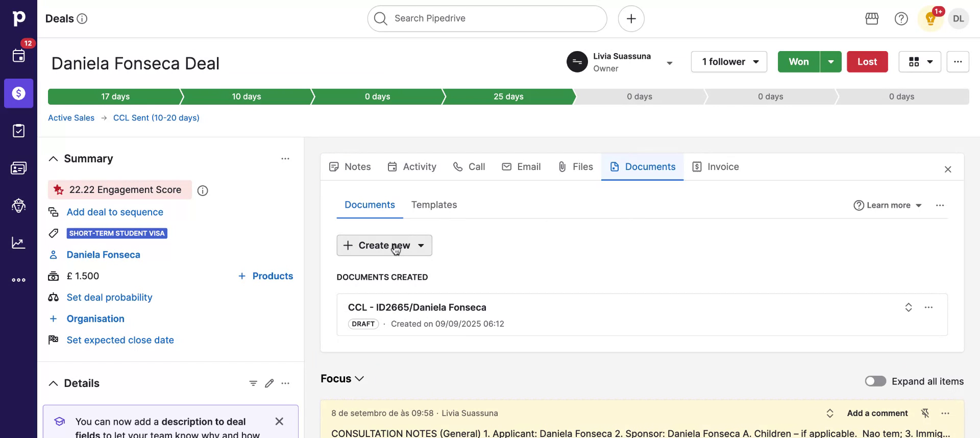
Task: Click Details filter icon
Action: tap(253, 383)
